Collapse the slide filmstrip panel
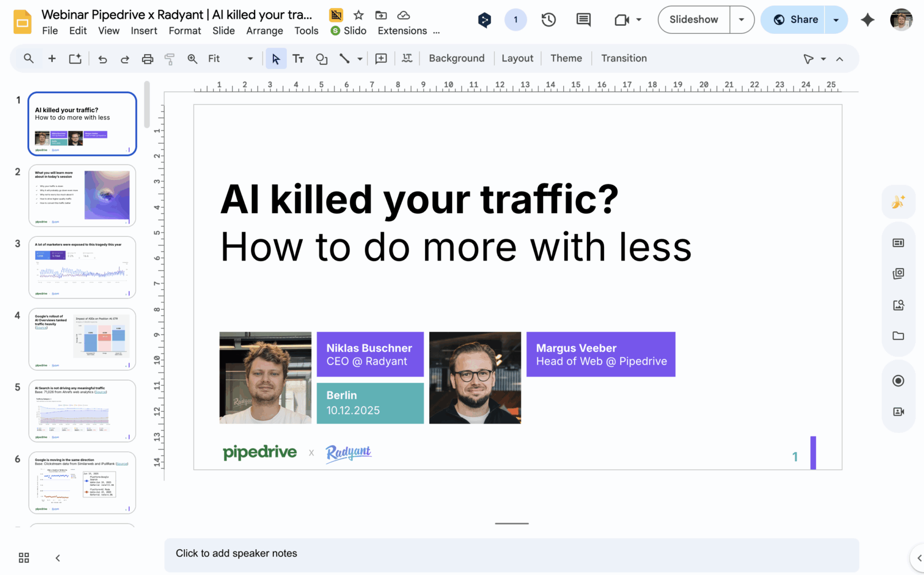Screen dimensions: 924x575 pos(57,558)
